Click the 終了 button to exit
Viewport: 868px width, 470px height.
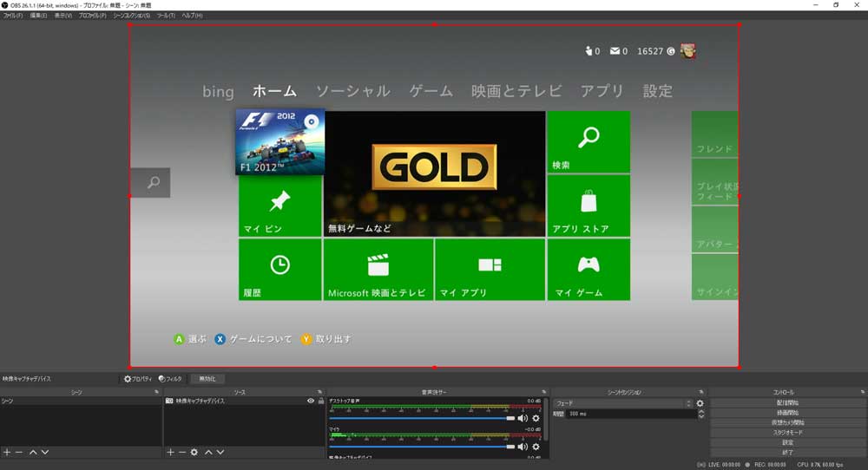(787, 453)
